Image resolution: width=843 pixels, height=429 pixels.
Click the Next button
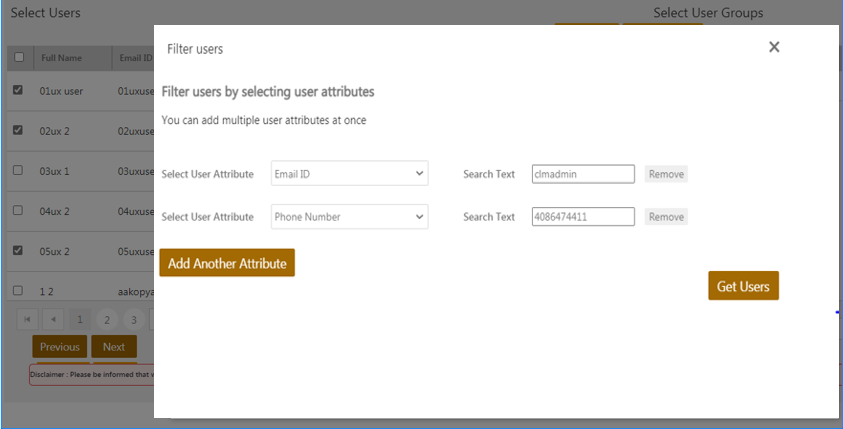(114, 347)
